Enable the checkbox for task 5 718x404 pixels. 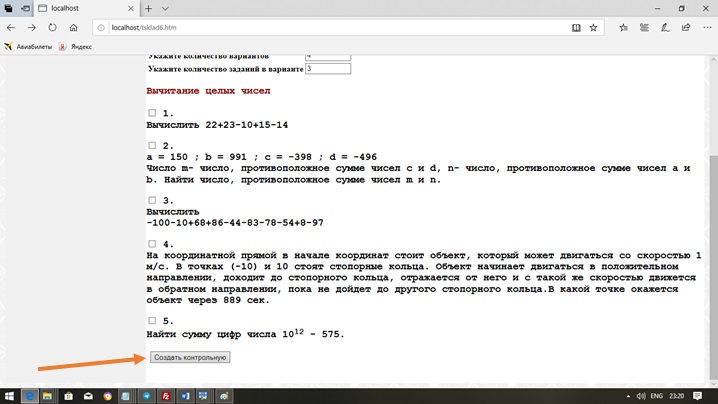click(152, 321)
